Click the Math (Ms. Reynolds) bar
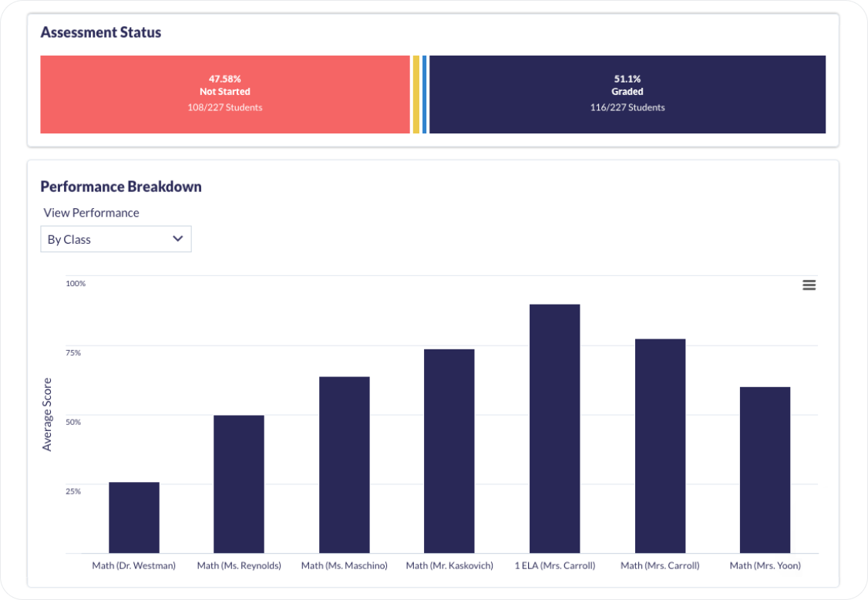The width and height of the screenshot is (868, 600). 239,484
